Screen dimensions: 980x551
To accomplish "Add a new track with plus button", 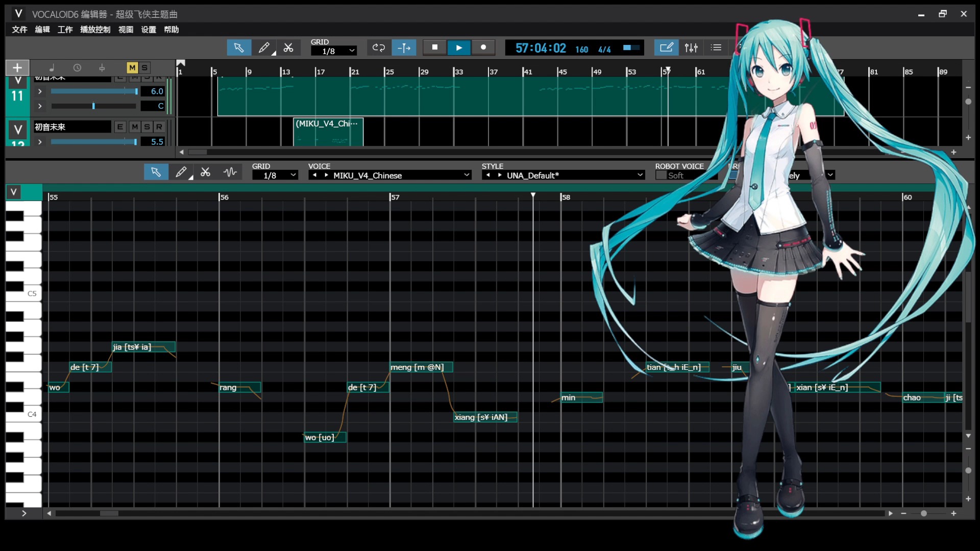I will pos(17,68).
